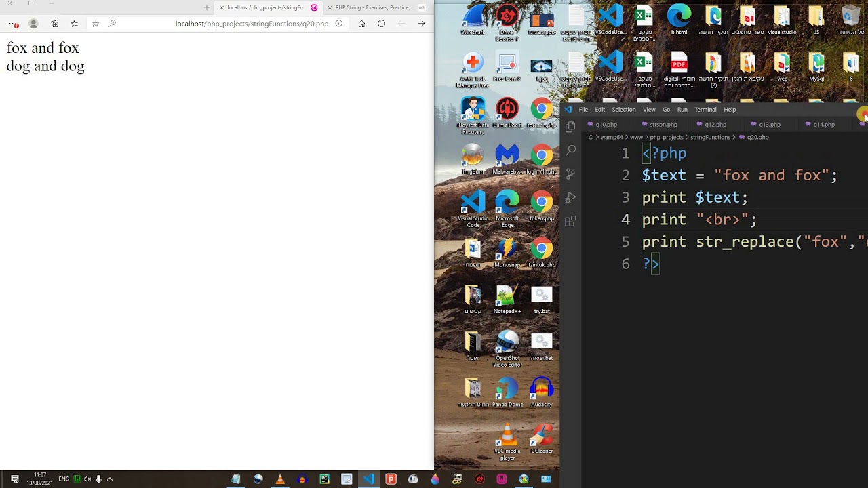This screenshot has width=868, height=488.
Task: Select the Audacity desktop shortcut
Action: pos(541,392)
